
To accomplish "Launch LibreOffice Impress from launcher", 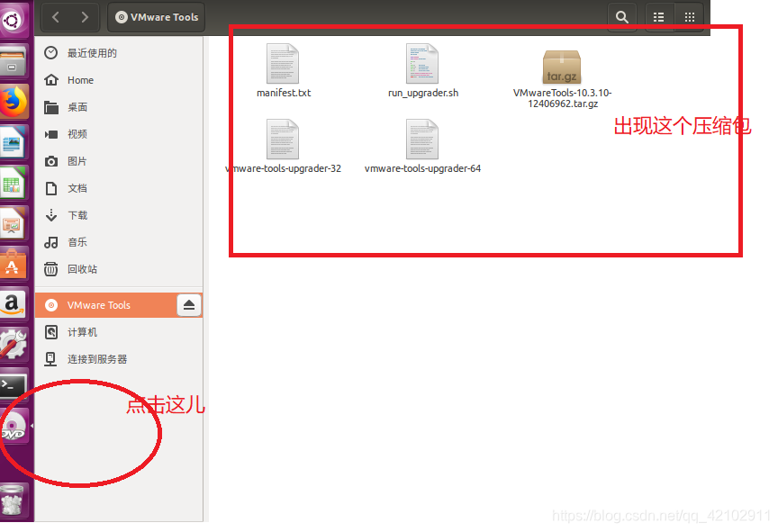I will [14, 223].
